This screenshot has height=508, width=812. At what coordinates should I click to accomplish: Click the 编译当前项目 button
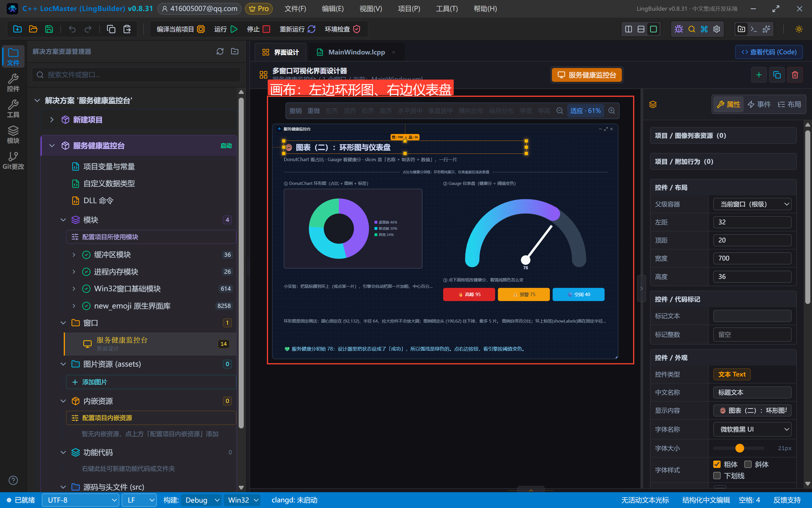[181, 29]
